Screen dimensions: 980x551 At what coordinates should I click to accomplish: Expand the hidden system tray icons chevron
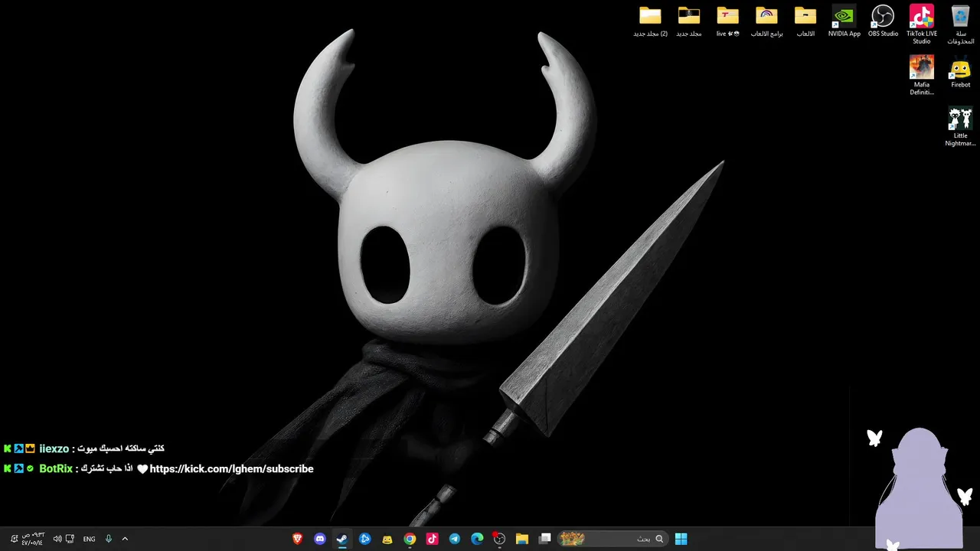pyautogui.click(x=125, y=539)
